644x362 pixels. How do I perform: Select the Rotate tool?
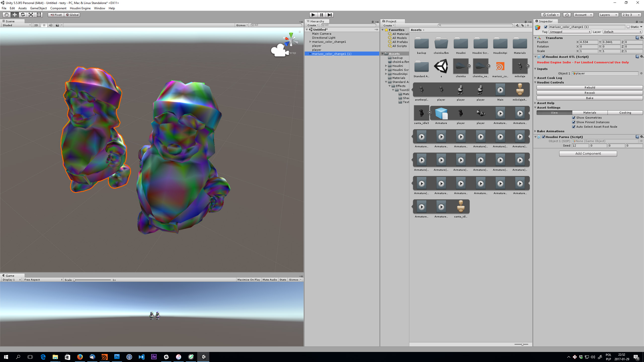[23, 15]
